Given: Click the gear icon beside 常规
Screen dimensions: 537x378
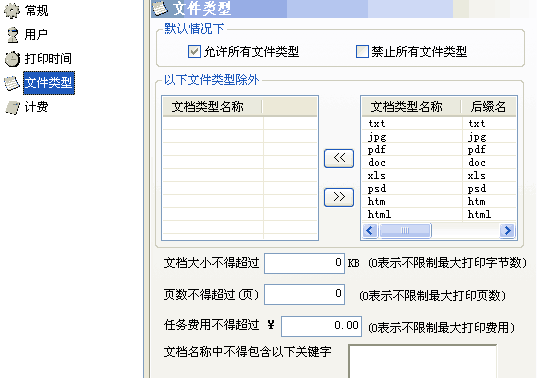Looking at the screenshot, I should 12,10.
